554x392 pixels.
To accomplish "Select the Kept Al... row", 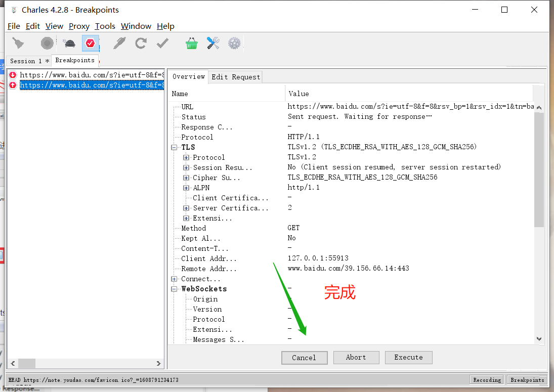I will 352,238.
